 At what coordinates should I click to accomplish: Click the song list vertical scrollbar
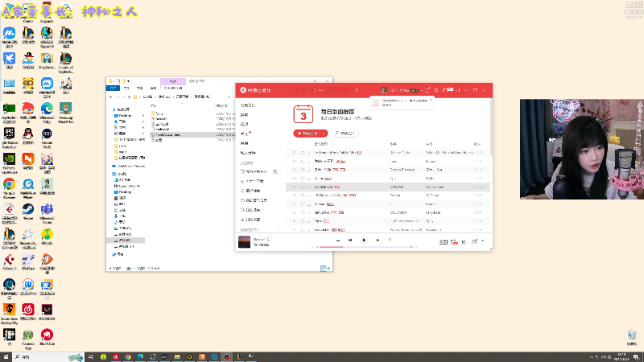[491, 127]
